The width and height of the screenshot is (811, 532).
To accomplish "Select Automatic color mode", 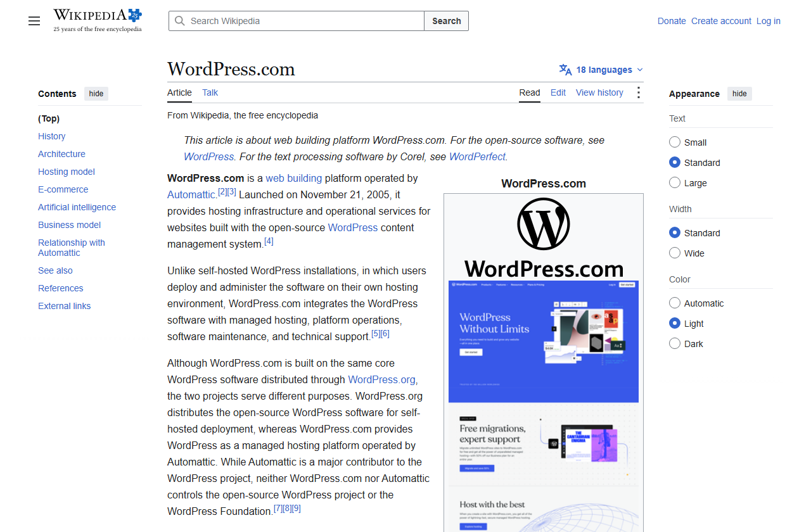I will pos(675,303).
